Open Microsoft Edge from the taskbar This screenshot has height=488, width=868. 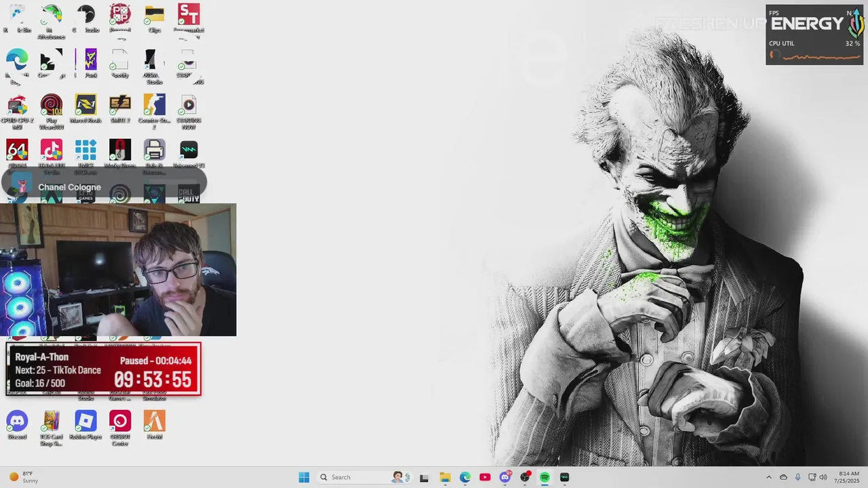[x=465, y=477]
